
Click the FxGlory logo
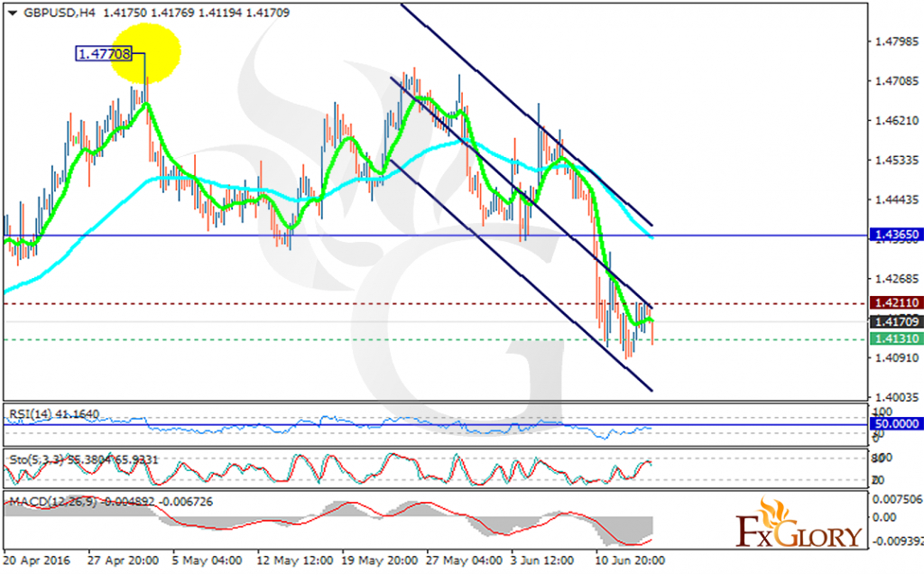(x=799, y=523)
